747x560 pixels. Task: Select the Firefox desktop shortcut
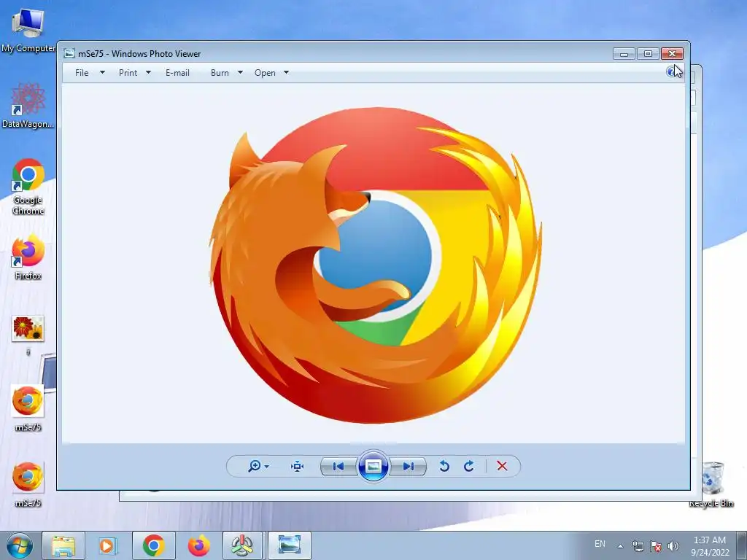click(28, 257)
